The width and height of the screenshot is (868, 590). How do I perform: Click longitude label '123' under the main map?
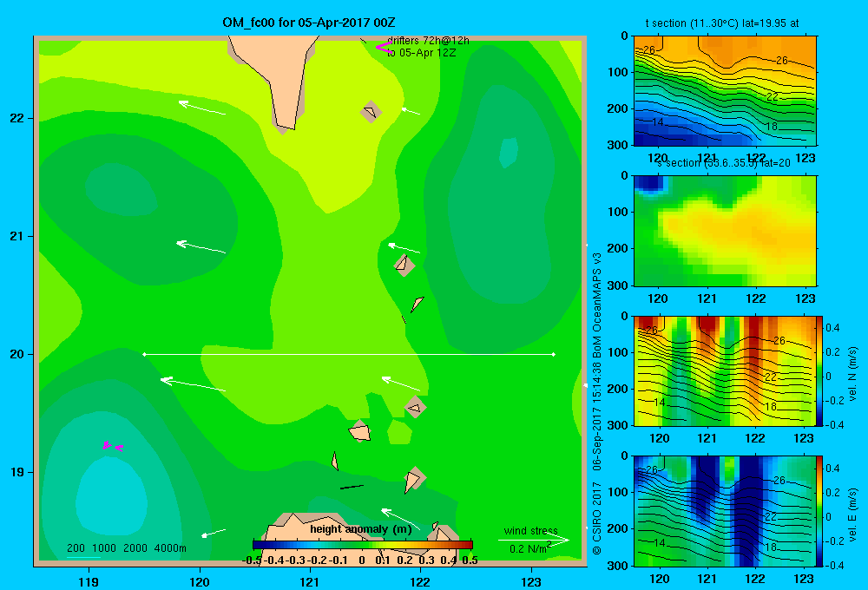(531, 581)
